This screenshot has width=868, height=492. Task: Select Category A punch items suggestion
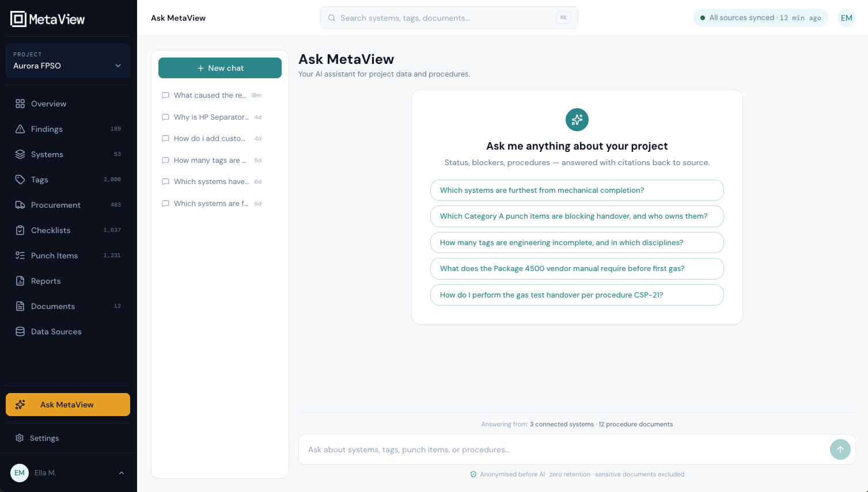tap(577, 216)
